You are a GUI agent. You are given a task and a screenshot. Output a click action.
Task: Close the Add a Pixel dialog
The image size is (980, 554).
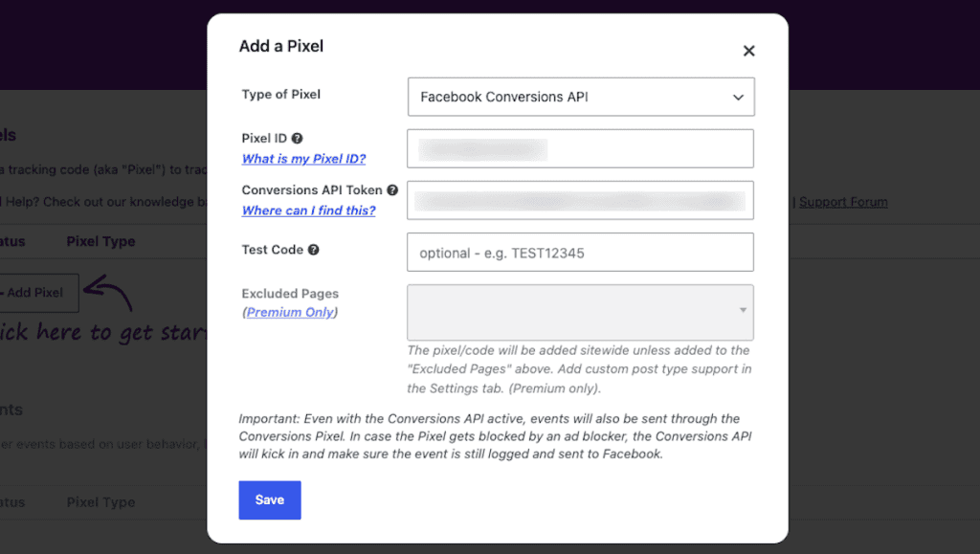point(748,52)
